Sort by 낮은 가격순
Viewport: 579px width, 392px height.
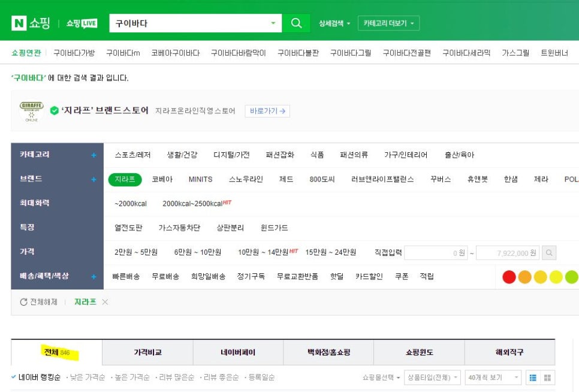click(x=88, y=377)
